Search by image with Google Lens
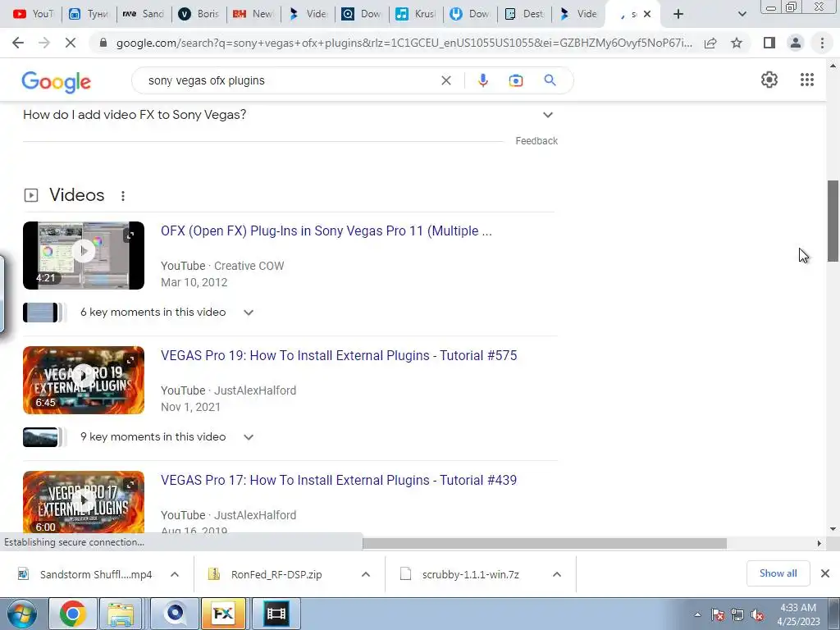 coord(515,80)
